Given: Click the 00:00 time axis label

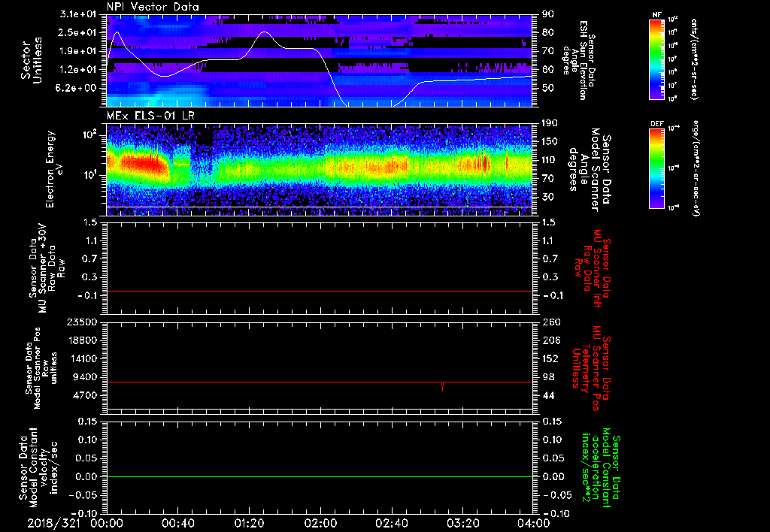Looking at the screenshot, I should tap(107, 523).
